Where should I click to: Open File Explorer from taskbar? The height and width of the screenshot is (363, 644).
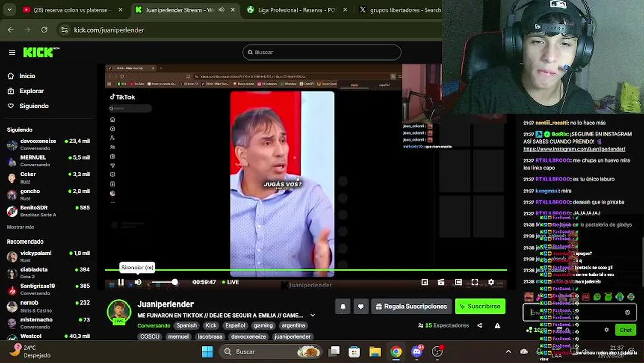[375, 351]
